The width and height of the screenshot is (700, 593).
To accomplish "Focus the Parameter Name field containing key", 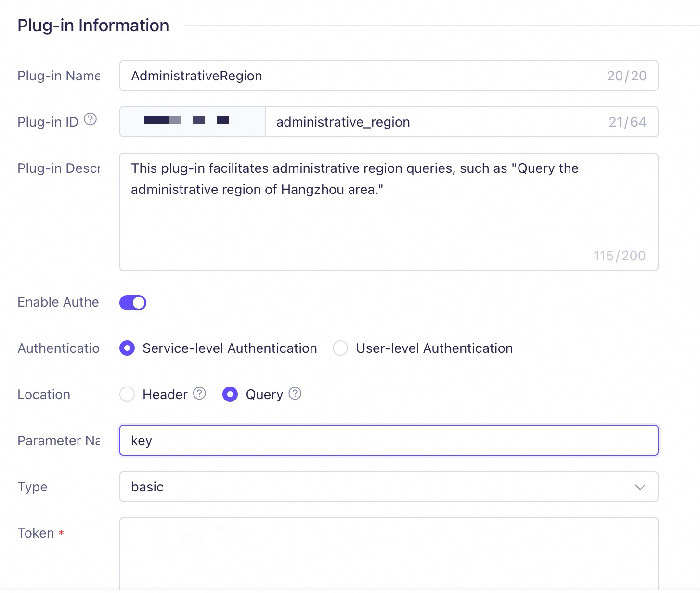I will 389,440.
